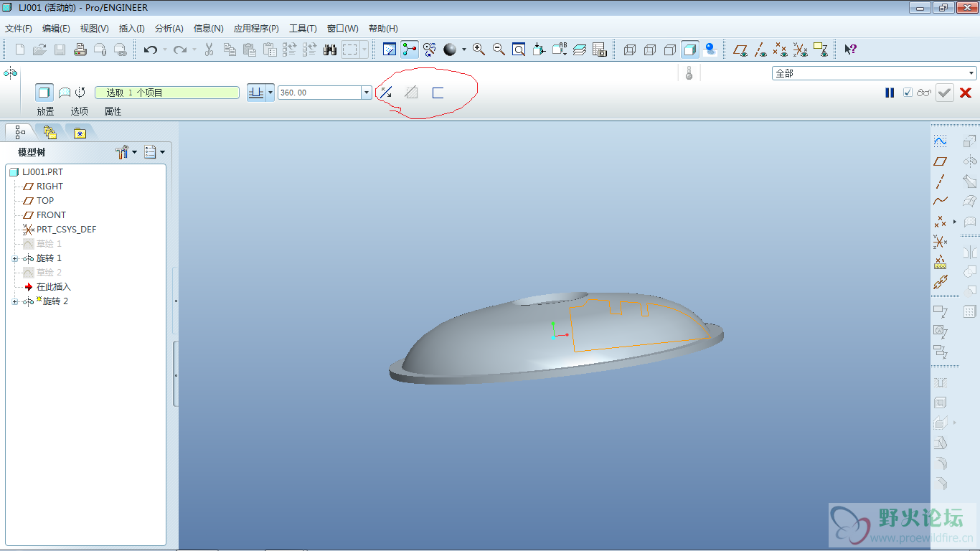Viewport: 980px width, 551px height.
Task: Toggle spin center display
Action: pos(410,50)
